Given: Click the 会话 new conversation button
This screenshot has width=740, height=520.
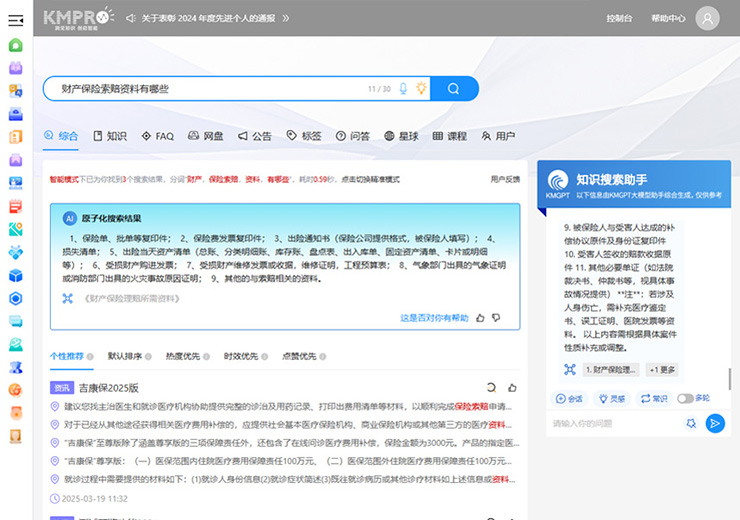Looking at the screenshot, I should 569,399.
